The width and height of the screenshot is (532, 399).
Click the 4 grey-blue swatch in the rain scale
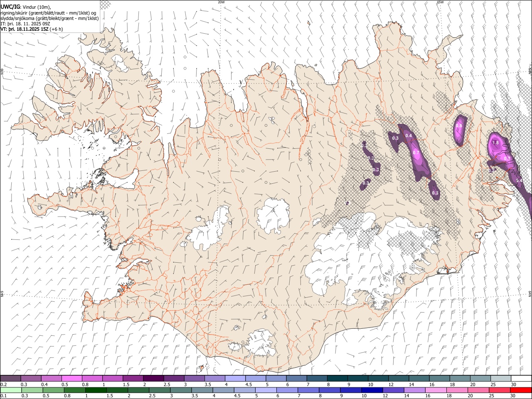[223, 390]
